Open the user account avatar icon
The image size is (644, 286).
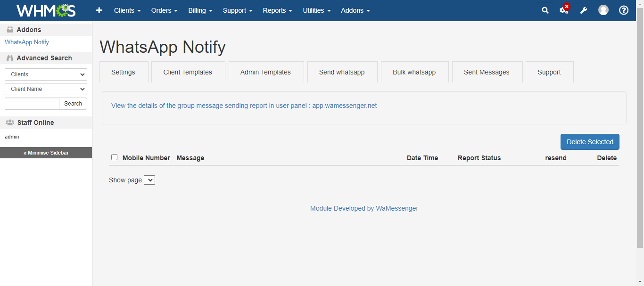[603, 10]
